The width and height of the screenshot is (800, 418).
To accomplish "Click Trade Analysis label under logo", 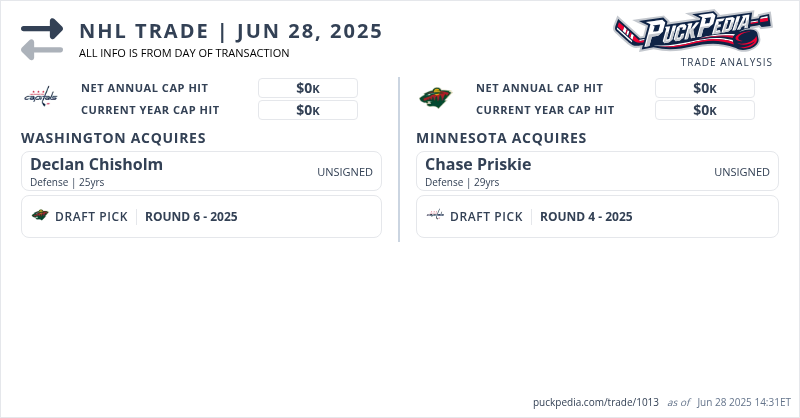I will point(726,62).
